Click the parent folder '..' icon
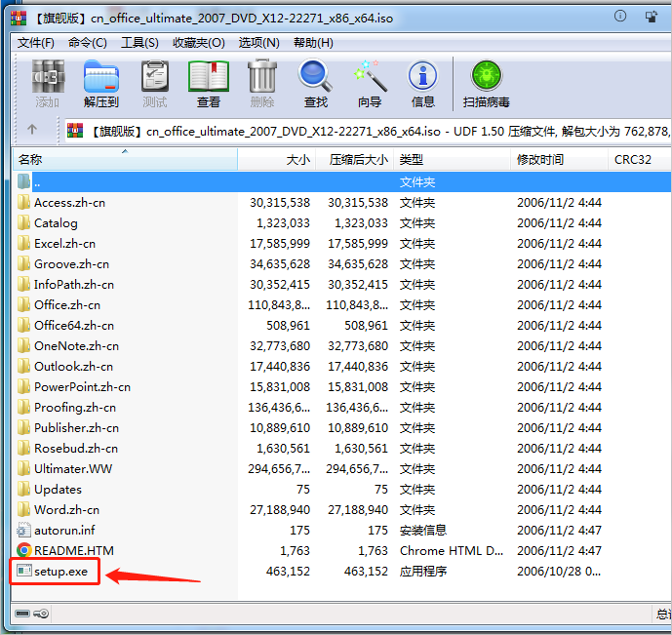 [24, 181]
